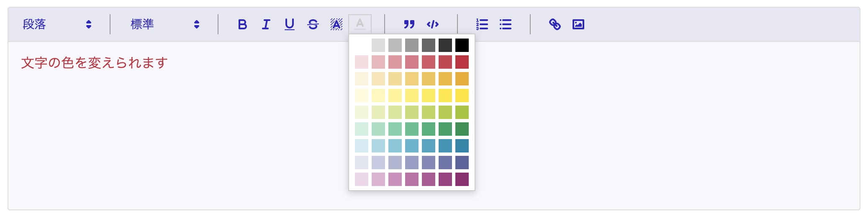Viewport: 868px width, 217px height.
Task: Apply italic formatting
Action: click(x=266, y=24)
